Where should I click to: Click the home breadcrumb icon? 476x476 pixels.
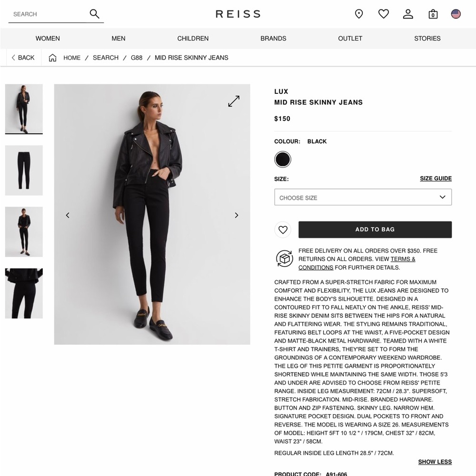(x=52, y=58)
